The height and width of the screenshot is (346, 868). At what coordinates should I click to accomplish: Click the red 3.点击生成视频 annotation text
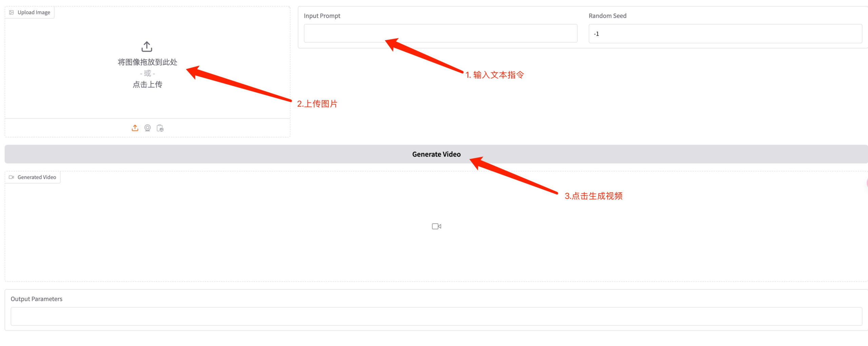pyautogui.click(x=593, y=196)
